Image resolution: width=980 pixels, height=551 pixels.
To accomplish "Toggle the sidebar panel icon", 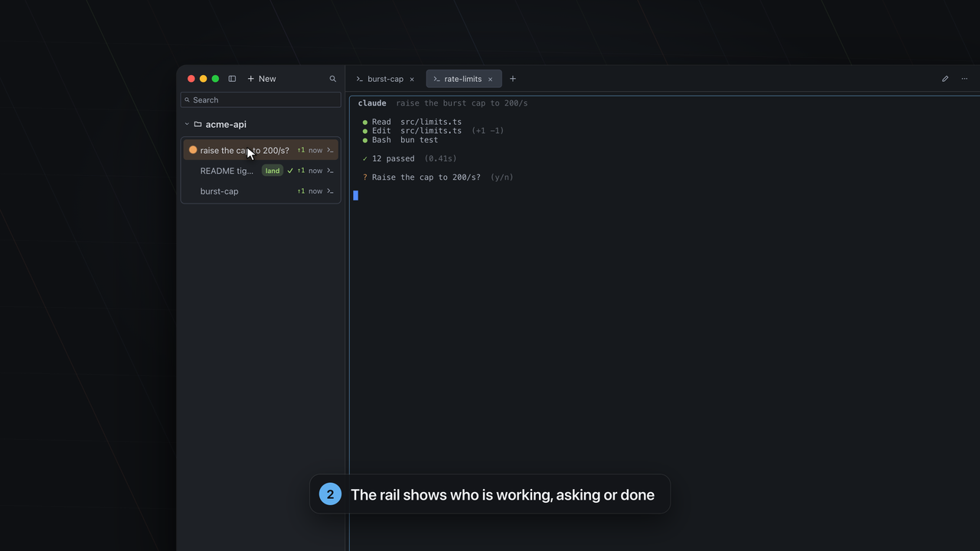I will click(232, 79).
